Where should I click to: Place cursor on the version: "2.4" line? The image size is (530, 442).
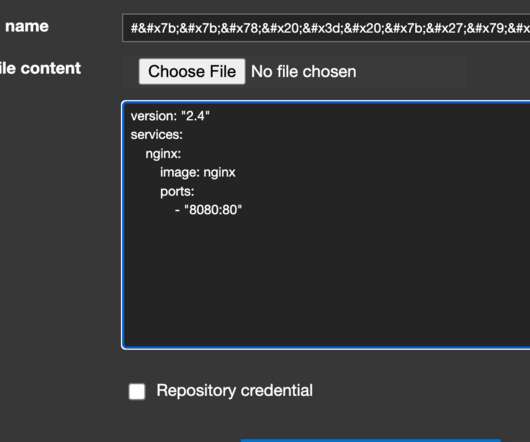pyautogui.click(x=170, y=116)
